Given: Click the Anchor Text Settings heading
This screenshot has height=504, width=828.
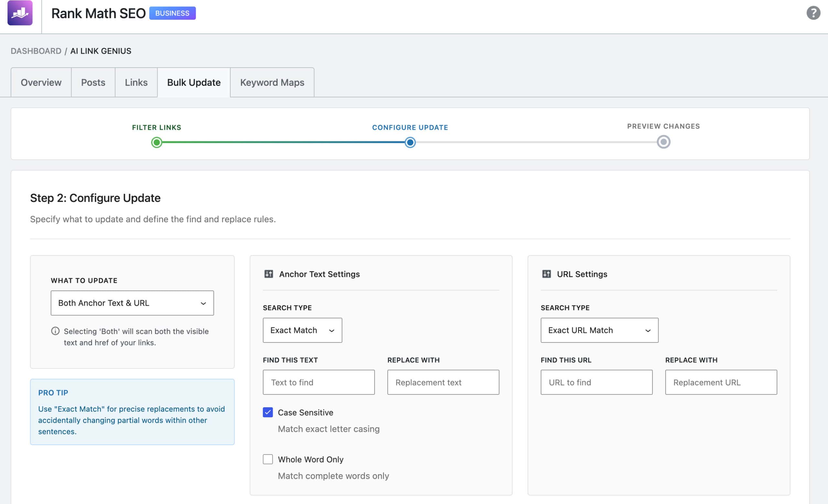Looking at the screenshot, I should (x=319, y=274).
